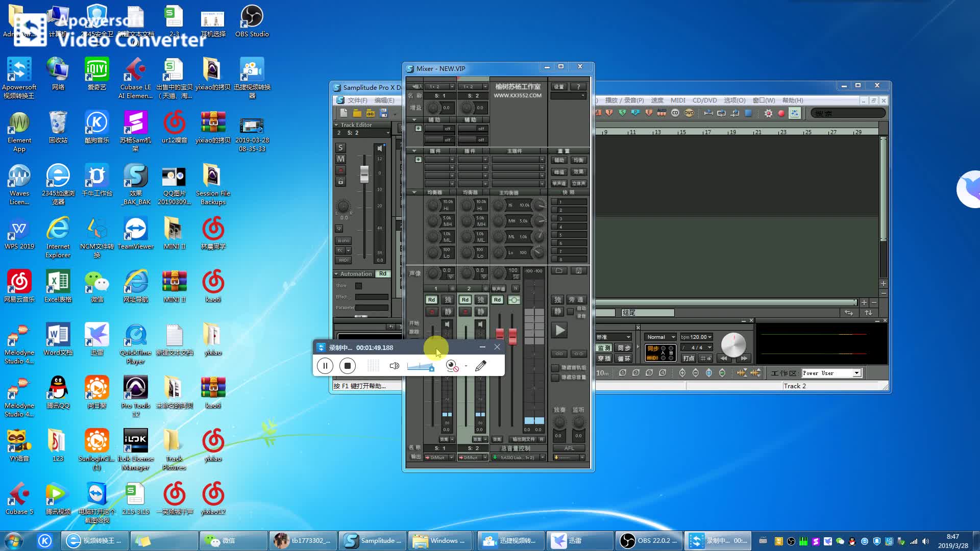This screenshot has width=980, height=551.
Task: Click the lock icon in Track Editor
Action: (340, 182)
